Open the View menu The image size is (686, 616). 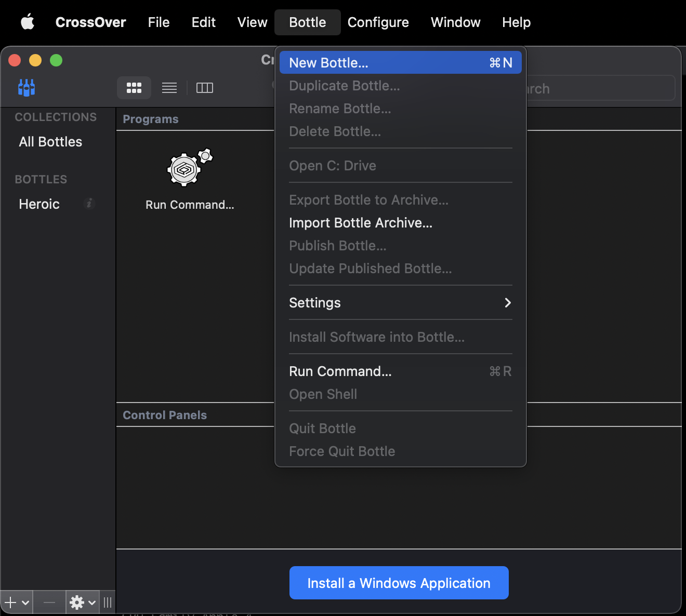pyautogui.click(x=252, y=22)
